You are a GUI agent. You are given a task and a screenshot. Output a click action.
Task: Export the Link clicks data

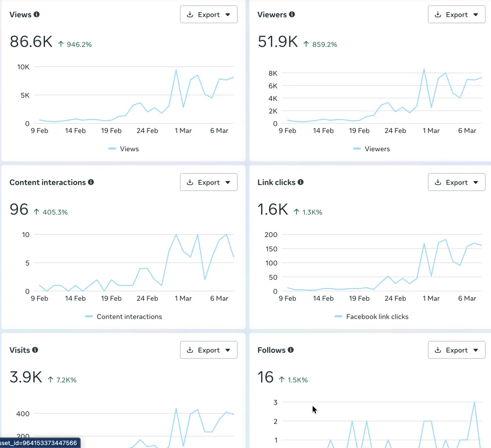tap(457, 182)
